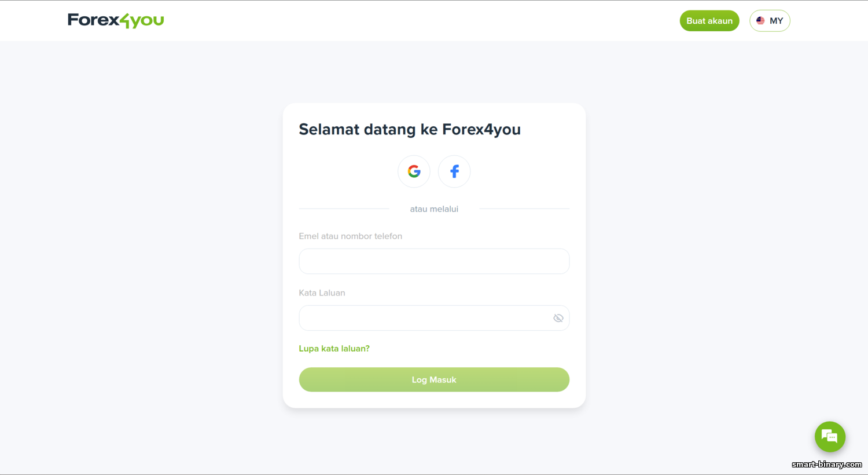
Task: Open the Lupa kata laluan link
Action: [334, 348]
